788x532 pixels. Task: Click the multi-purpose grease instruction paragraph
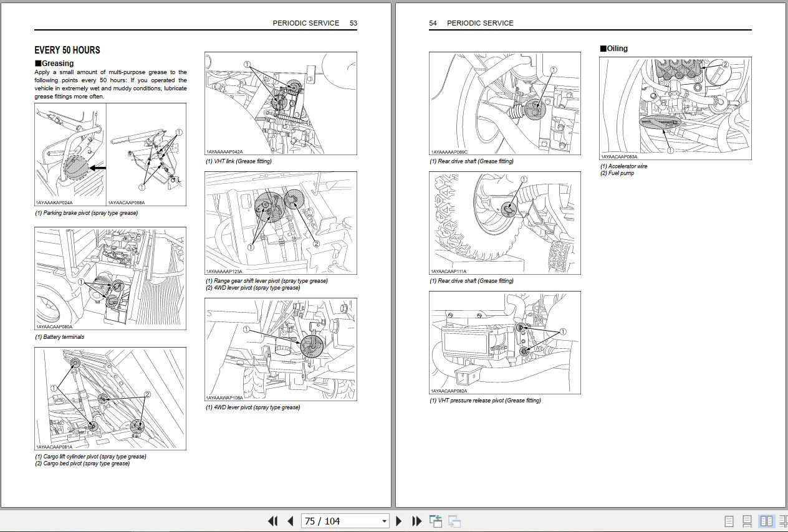pos(110,84)
